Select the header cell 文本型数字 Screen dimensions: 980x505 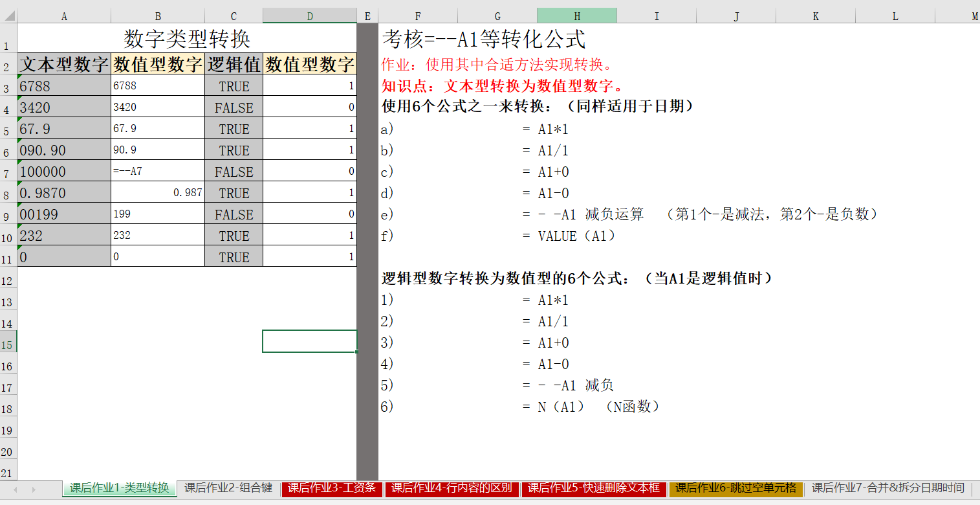point(64,64)
